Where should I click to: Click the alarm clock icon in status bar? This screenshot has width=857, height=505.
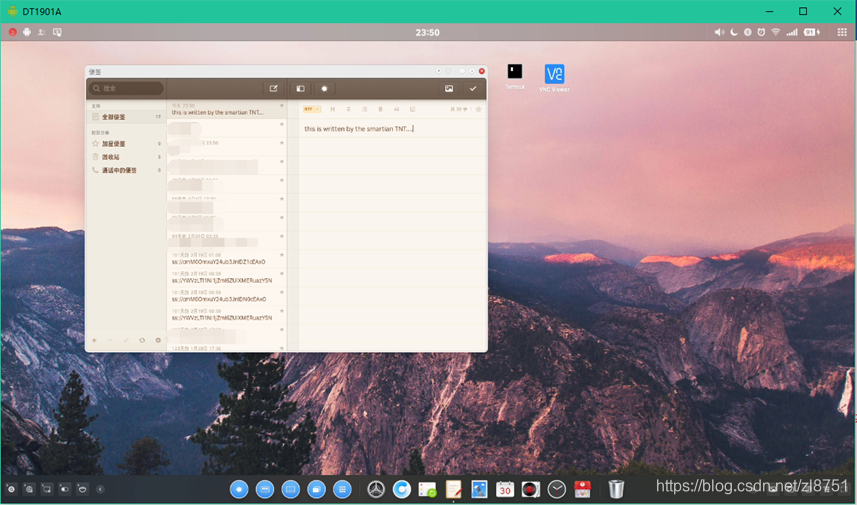tap(761, 32)
